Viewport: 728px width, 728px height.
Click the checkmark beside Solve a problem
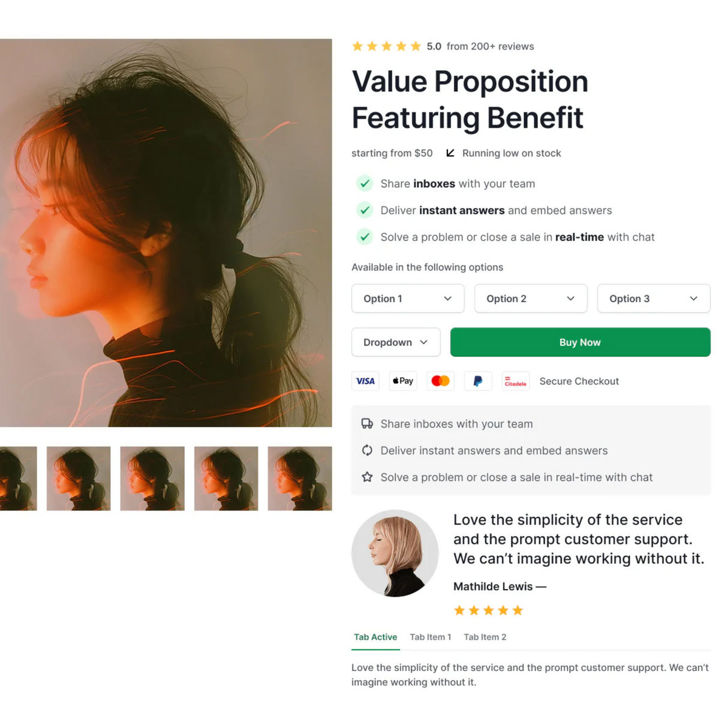tap(365, 237)
